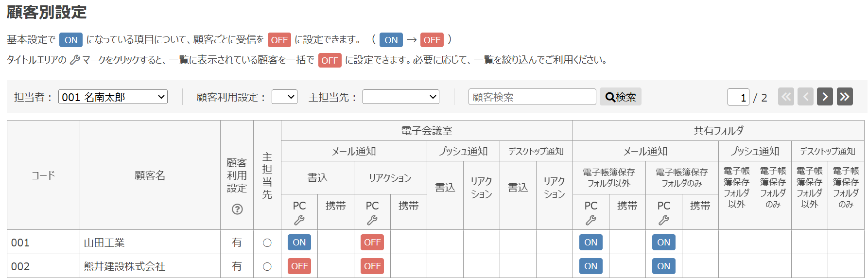
Task: Select 主担当先 radio for 山田工業
Action: point(267,243)
